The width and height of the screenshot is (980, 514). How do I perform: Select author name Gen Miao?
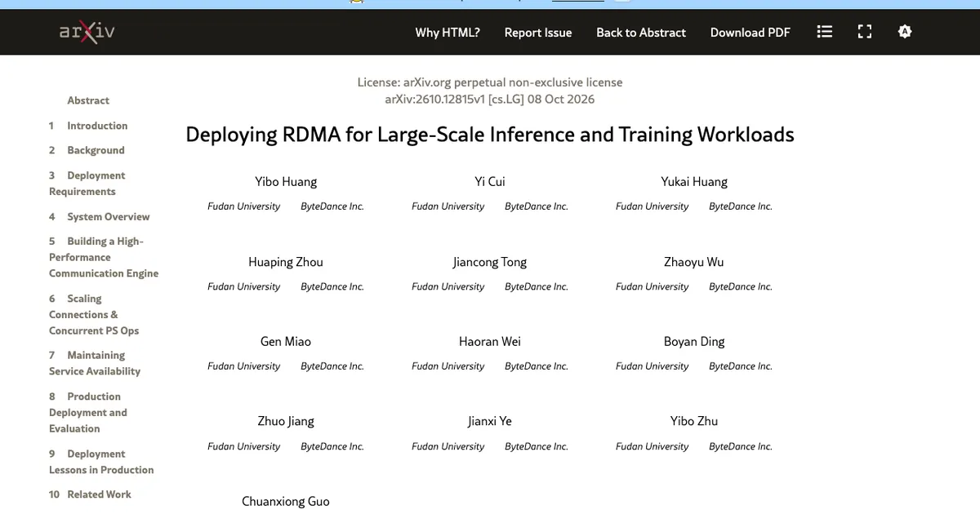tap(286, 342)
